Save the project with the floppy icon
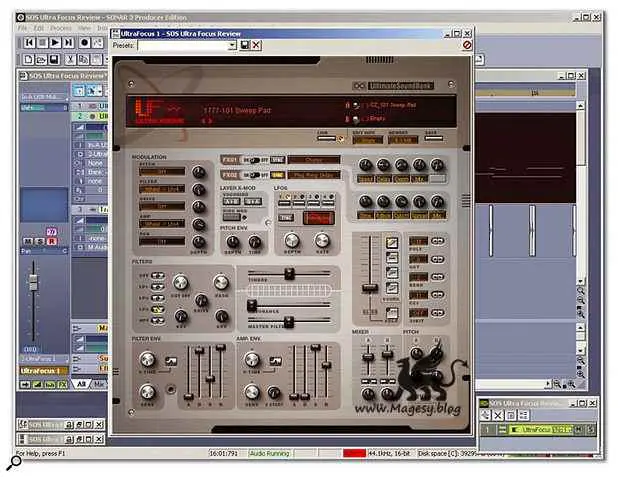 point(54,59)
